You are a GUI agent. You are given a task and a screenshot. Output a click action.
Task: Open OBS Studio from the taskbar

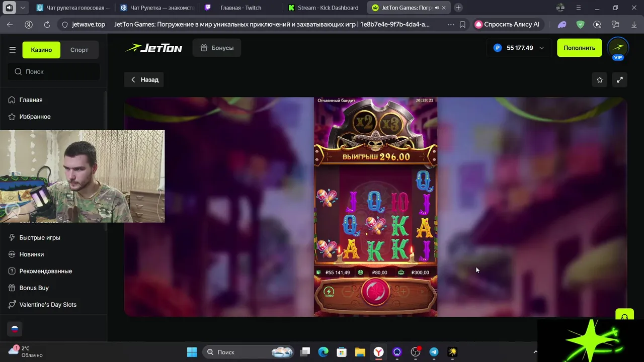(415, 352)
